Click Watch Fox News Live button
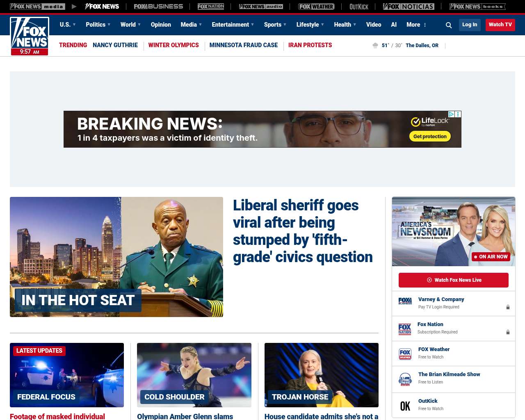This screenshot has width=525, height=420. pyautogui.click(x=454, y=280)
